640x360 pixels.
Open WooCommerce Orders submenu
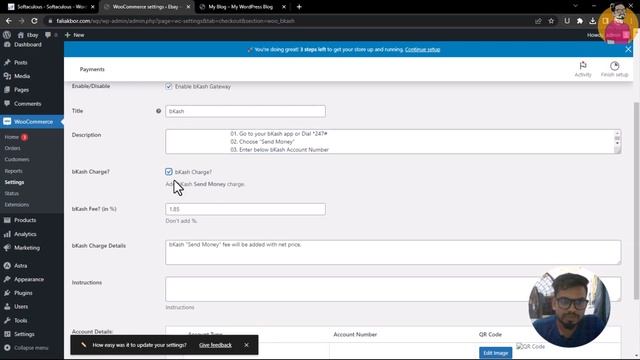(12, 148)
